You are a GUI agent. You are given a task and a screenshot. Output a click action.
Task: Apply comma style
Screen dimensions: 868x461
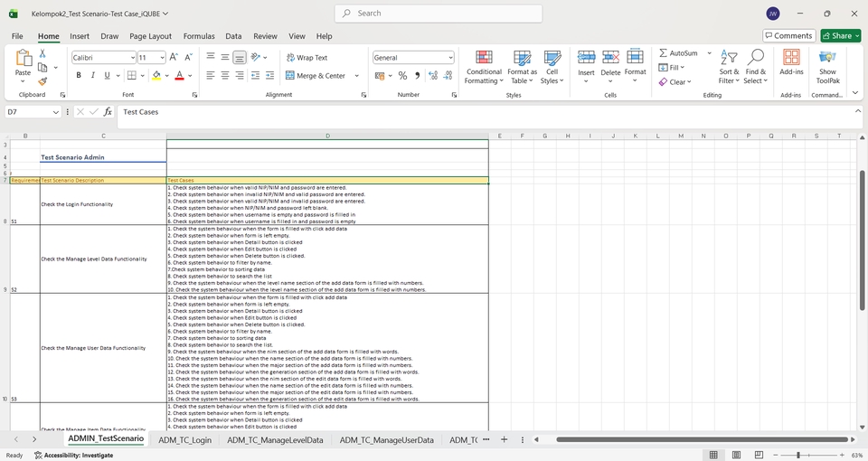coord(417,75)
